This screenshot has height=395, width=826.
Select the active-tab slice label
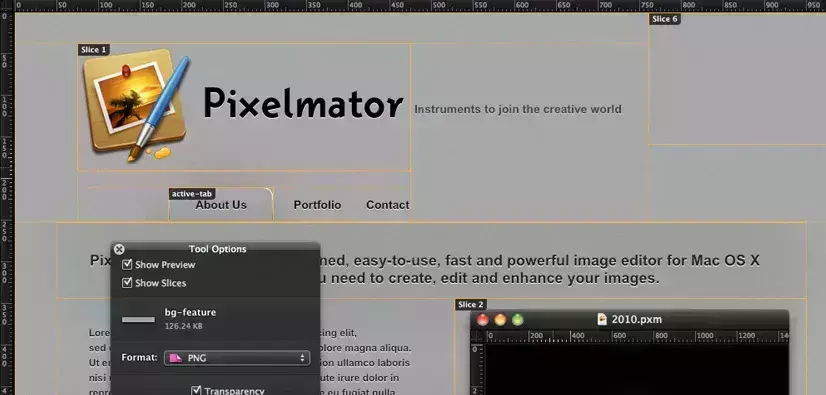pyautogui.click(x=192, y=194)
